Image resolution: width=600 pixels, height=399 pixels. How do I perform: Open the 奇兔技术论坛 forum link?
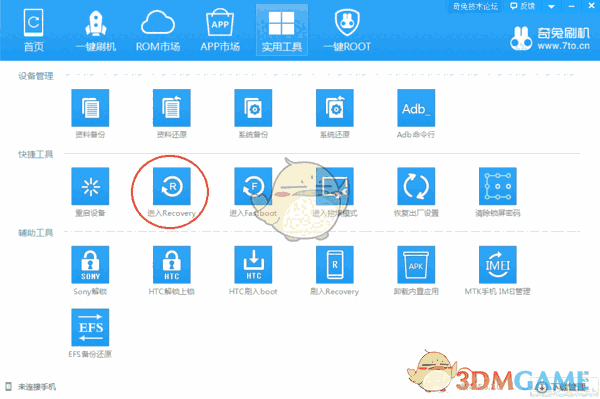[475, 6]
